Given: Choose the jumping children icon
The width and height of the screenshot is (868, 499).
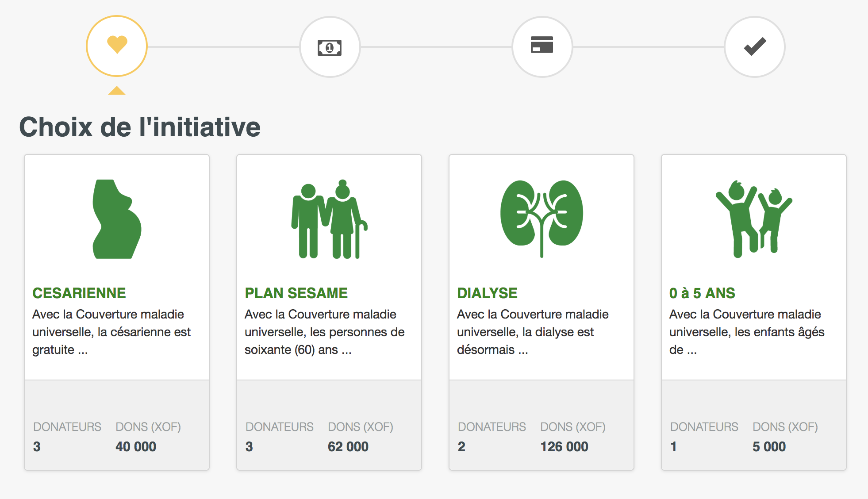Looking at the screenshot, I should (754, 219).
